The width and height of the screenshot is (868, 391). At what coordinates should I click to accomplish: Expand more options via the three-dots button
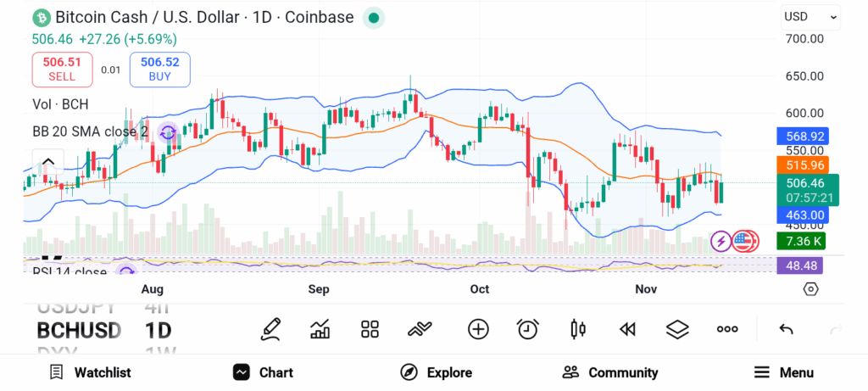[x=727, y=329]
